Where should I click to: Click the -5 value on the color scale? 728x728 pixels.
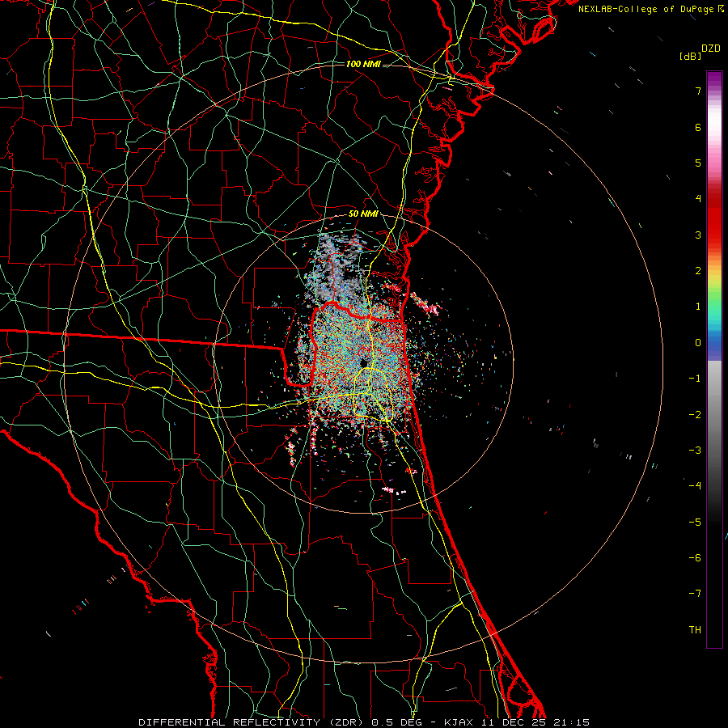tap(695, 523)
